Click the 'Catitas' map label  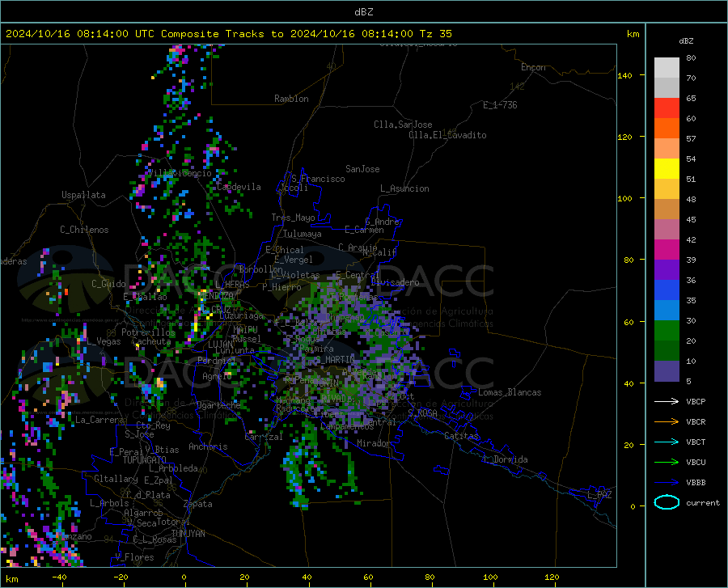click(x=462, y=436)
